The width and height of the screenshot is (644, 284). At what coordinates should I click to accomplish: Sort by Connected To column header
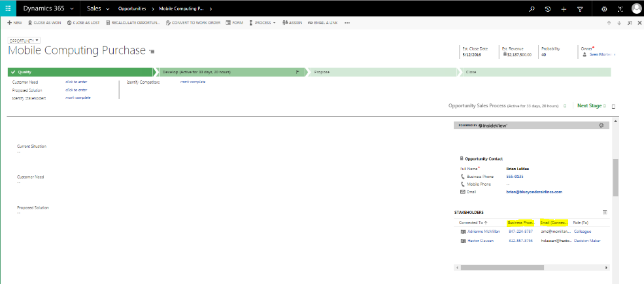pyautogui.click(x=473, y=222)
